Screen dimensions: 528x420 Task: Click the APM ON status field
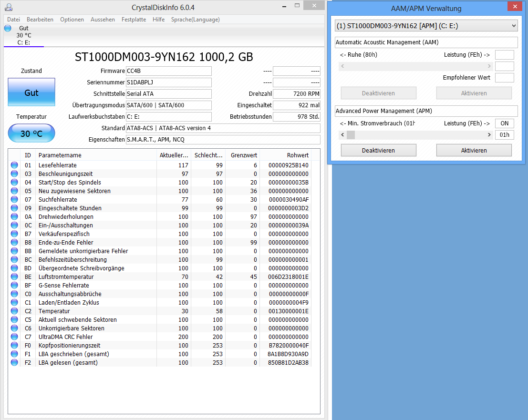505,123
